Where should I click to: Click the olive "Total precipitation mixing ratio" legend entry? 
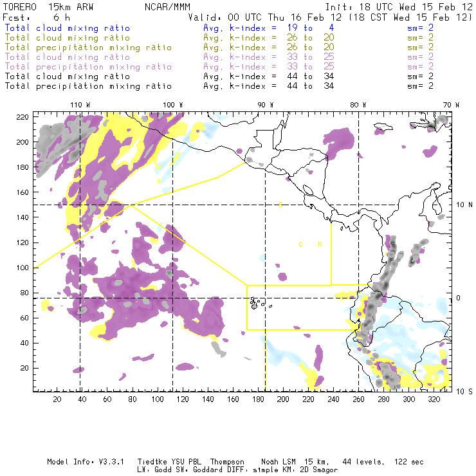click(x=88, y=48)
